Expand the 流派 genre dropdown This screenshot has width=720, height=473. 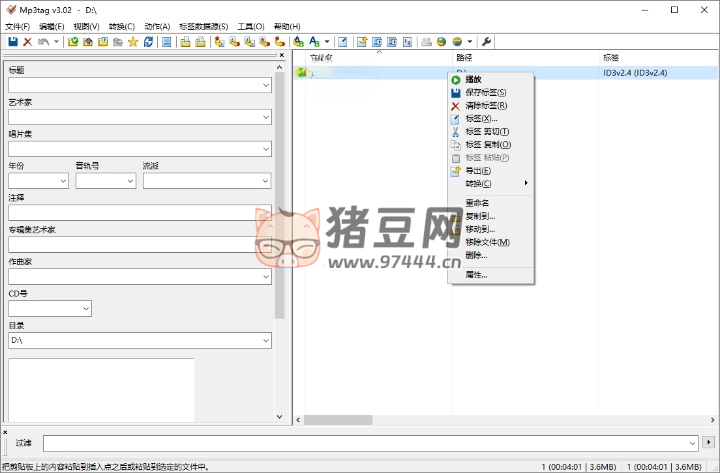click(x=263, y=181)
